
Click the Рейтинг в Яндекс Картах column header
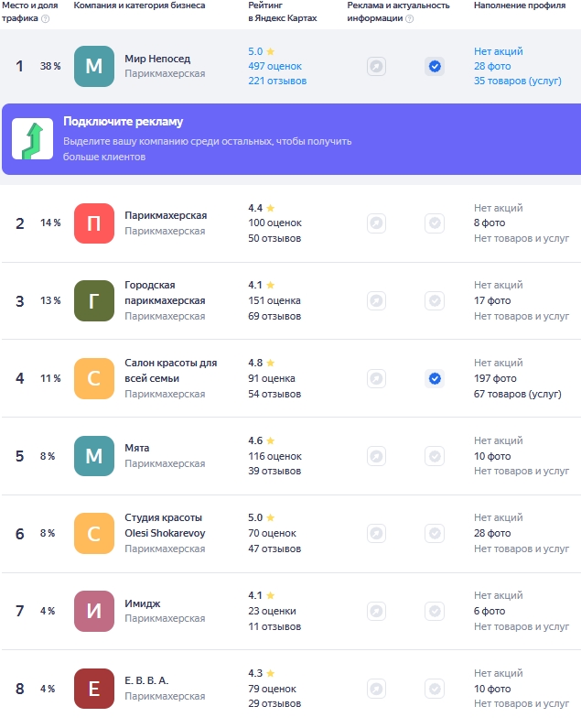[x=280, y=12]
